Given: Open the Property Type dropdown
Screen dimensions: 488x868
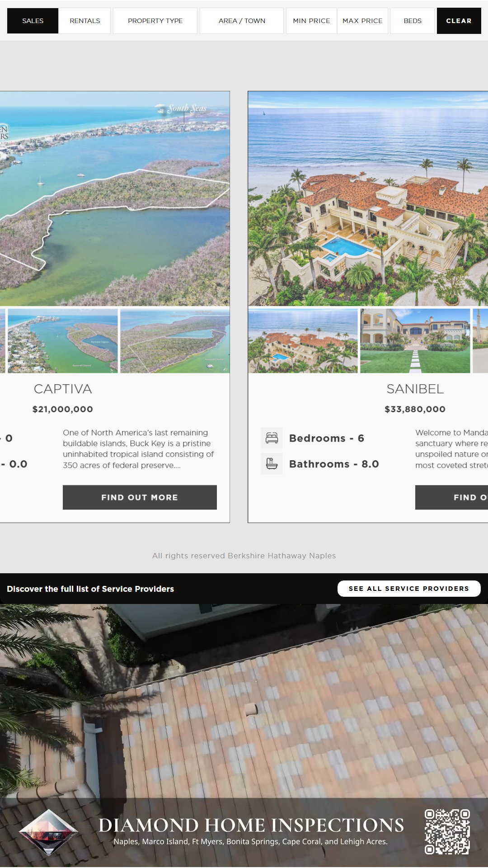Looking at the screenshot, I should (155, 21).
